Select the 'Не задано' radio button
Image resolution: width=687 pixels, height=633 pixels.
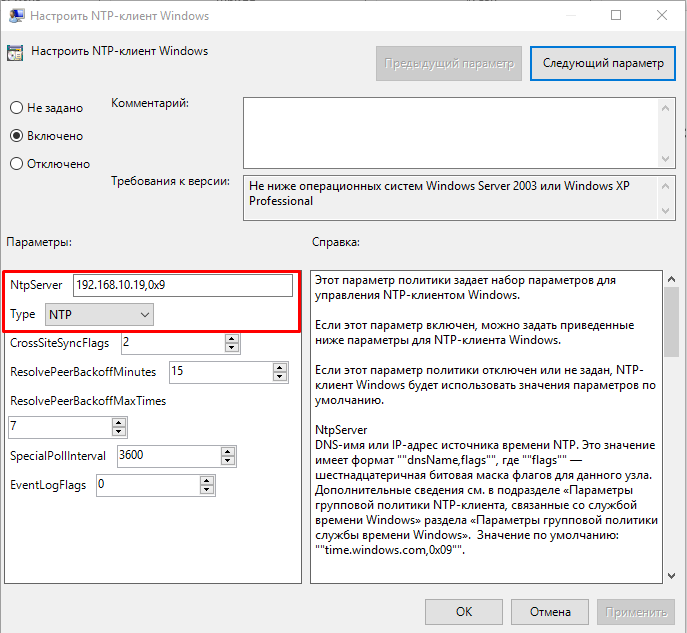pyautogui.click(x=16, y=108)
